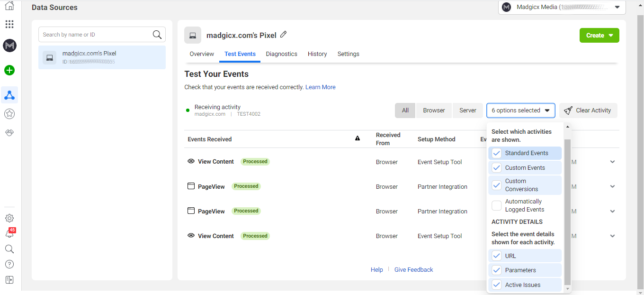The image size is (644, 295).
Task: Click the Clear Activity button
Action: point(588,111)
